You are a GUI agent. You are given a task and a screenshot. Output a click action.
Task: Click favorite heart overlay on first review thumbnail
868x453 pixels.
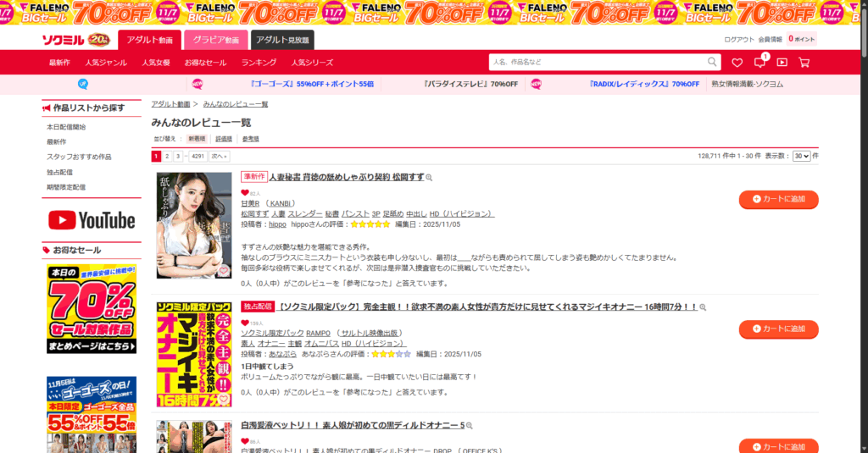(x=223, y=271)
